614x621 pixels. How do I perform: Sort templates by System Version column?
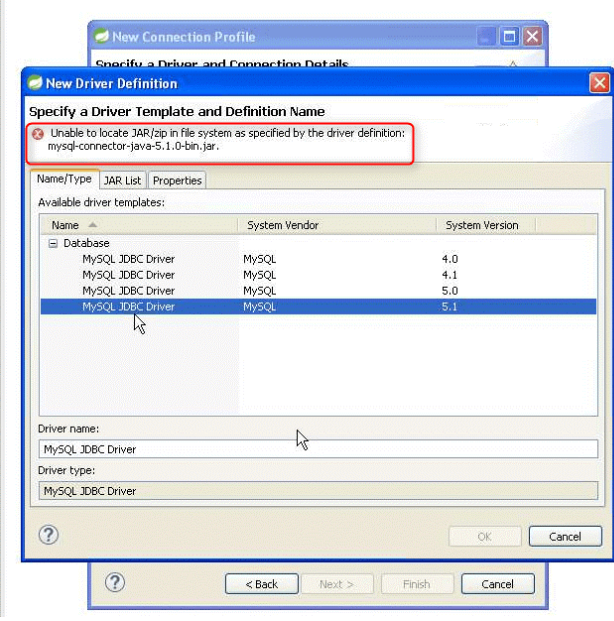[x=486, y=225]
